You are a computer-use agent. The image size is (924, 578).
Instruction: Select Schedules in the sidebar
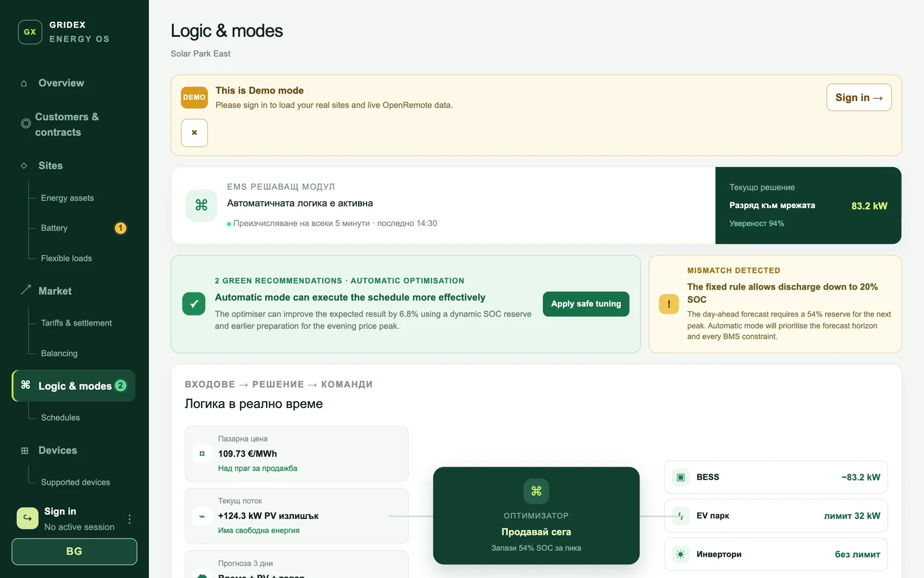click(60, 417)
